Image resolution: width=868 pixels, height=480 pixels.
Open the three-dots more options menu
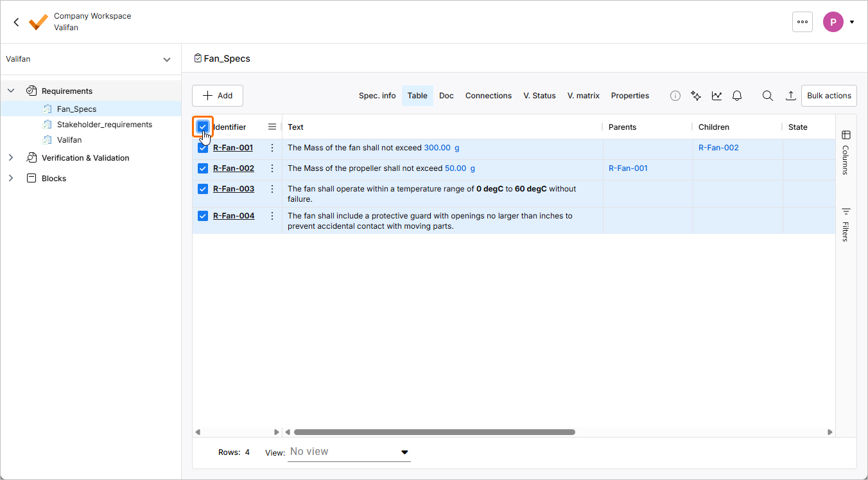pyautogui.click(x=803, y=22)
